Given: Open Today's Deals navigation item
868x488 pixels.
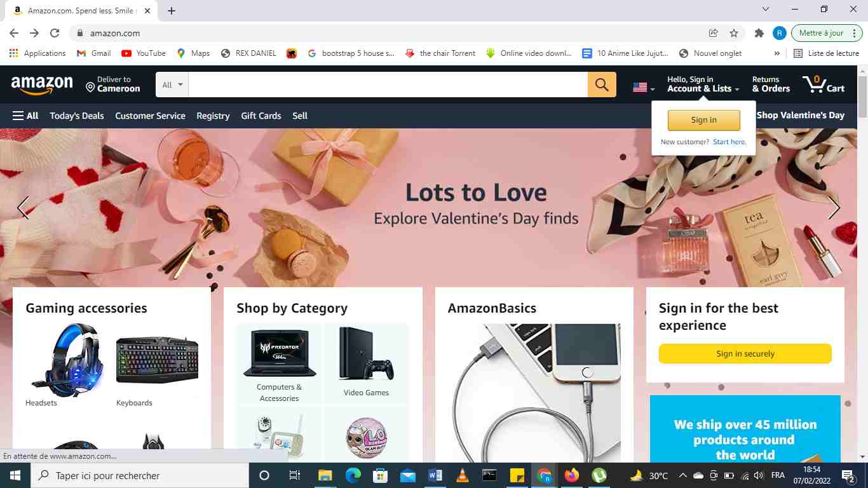Looking at the screenshot, I should click(x=77, y=116).
